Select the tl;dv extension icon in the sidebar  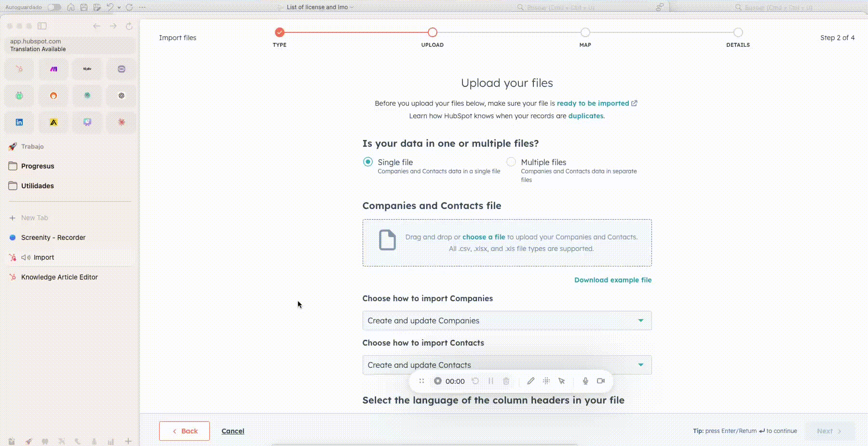pos(87,69)
